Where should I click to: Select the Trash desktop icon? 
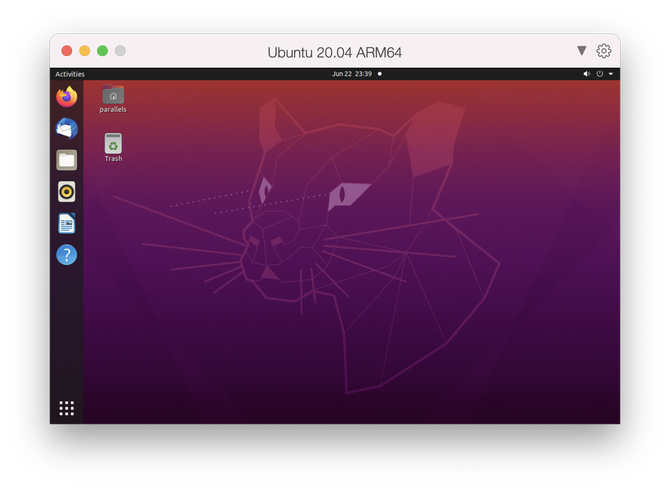point(113,147)
